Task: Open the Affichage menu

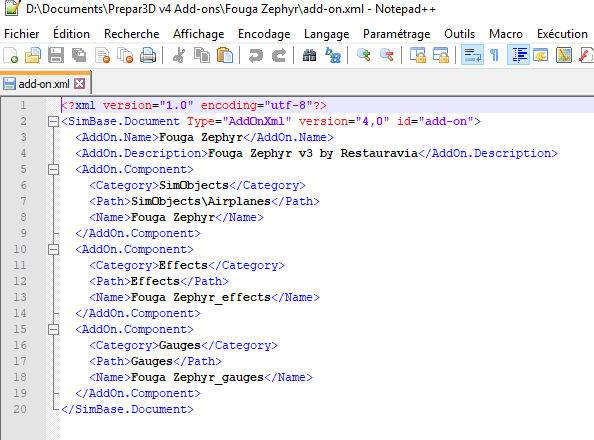Action: [x=199, y=34]
